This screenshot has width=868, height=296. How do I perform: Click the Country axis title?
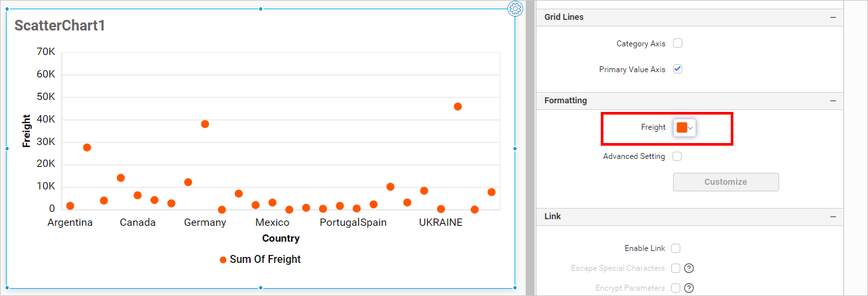pyautogui.click(x=280, y=238)
